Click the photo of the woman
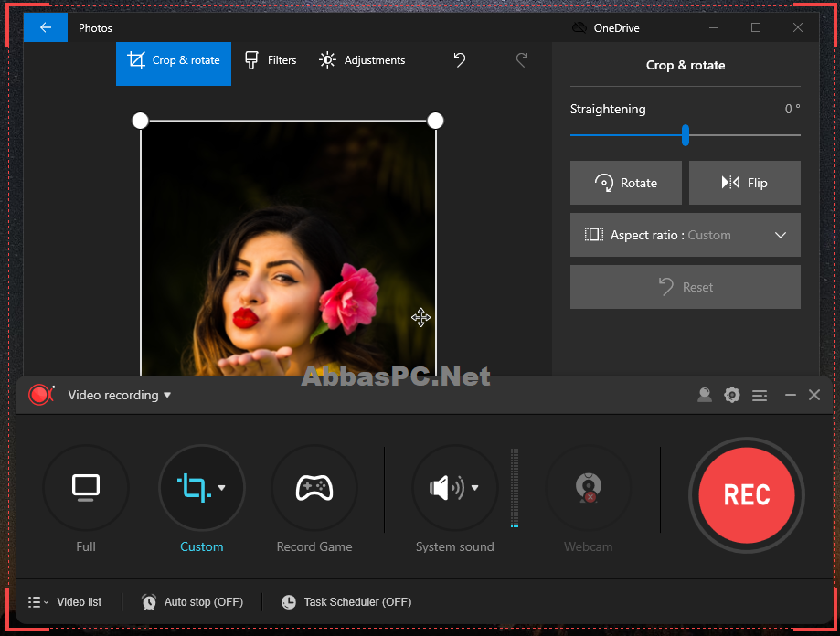Viewport: 840px width, 636px height. click(x=288, y=249)
